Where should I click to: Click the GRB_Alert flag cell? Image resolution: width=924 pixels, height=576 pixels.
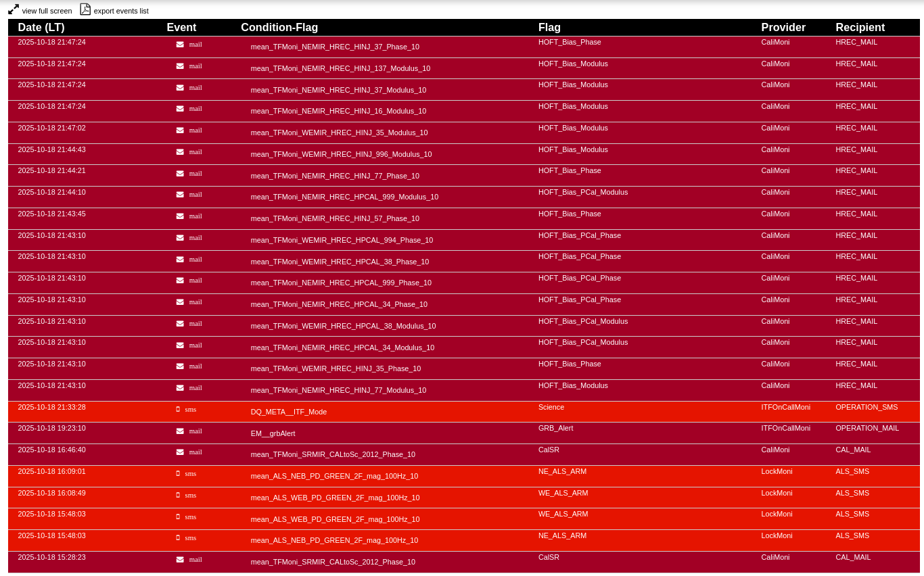[555, 428]
